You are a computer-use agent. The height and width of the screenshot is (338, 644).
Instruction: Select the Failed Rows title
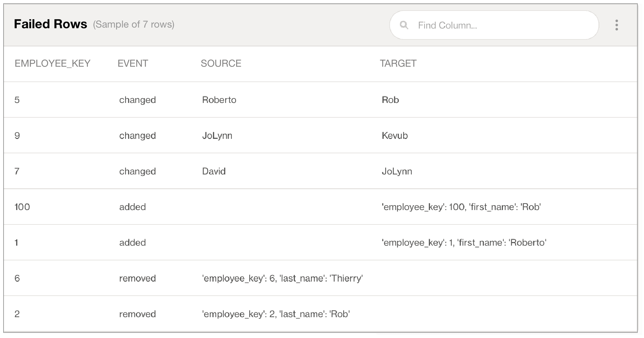point(50,24)
